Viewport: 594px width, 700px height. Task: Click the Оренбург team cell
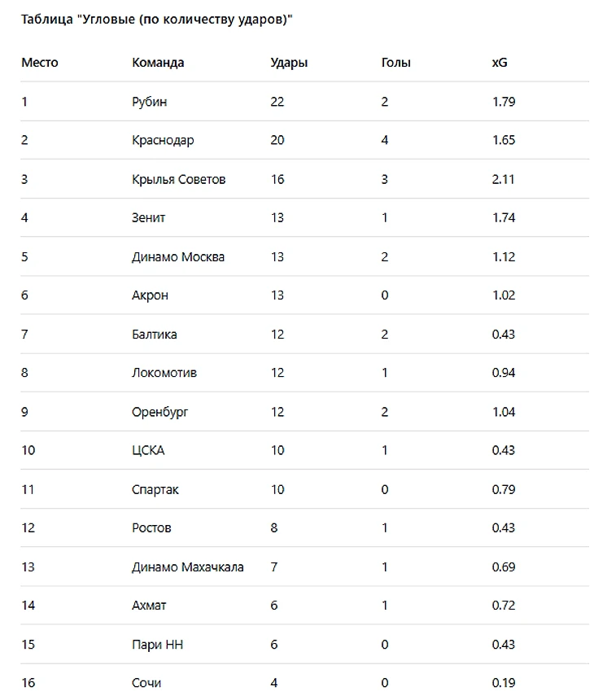click(160, 412)
